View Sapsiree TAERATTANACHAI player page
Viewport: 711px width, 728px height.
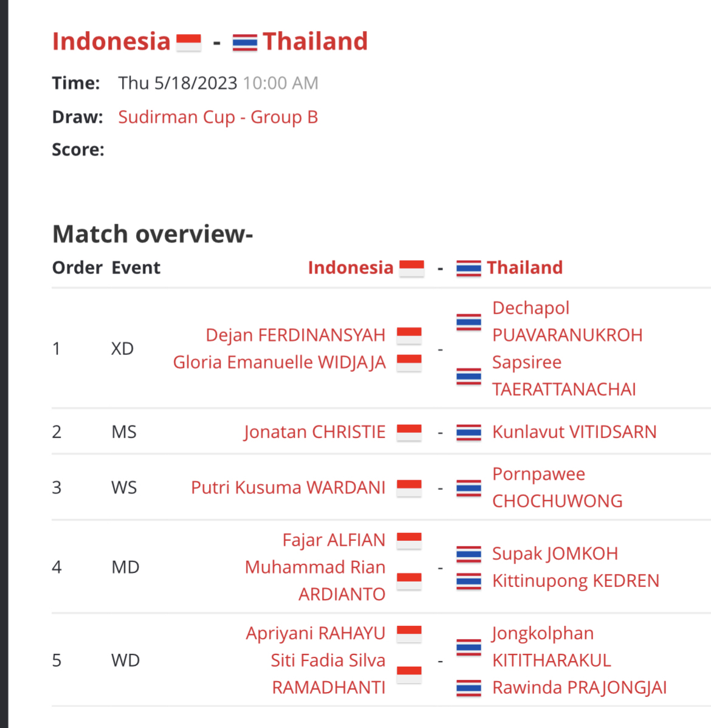click(x=564, y=376)
